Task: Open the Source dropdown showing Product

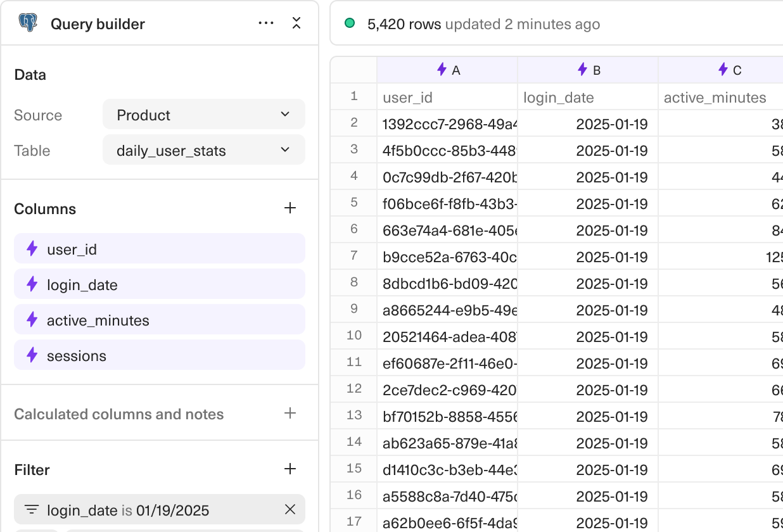Action: [204, 115]
